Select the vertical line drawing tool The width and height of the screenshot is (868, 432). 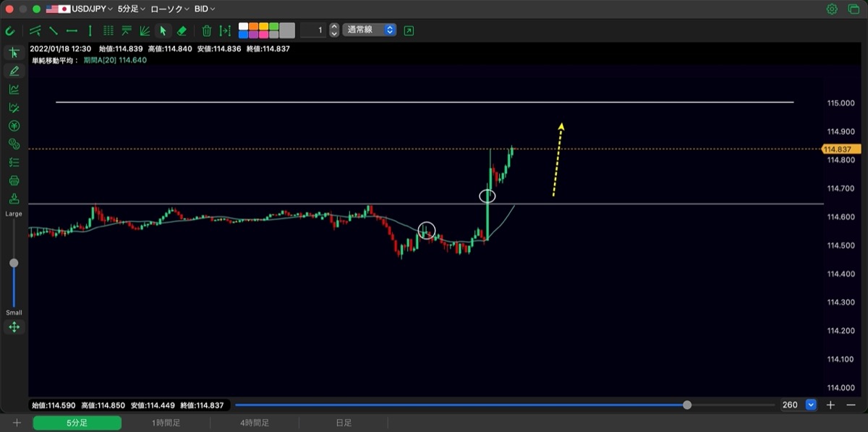point(90,30)
